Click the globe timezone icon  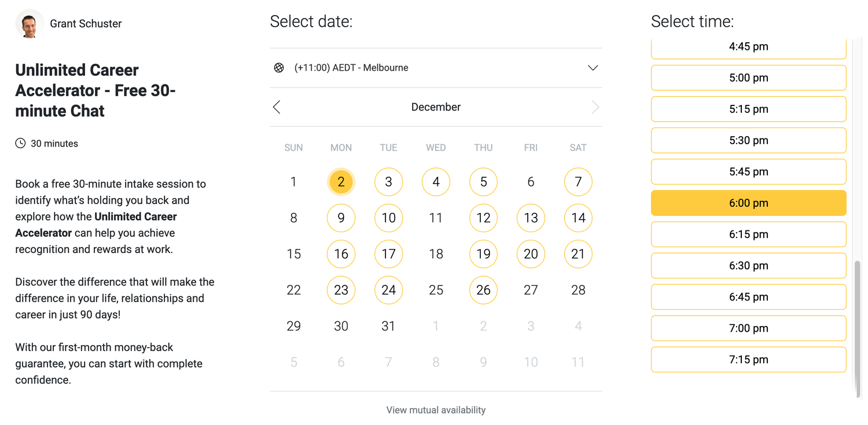click(x=278, y=68)
